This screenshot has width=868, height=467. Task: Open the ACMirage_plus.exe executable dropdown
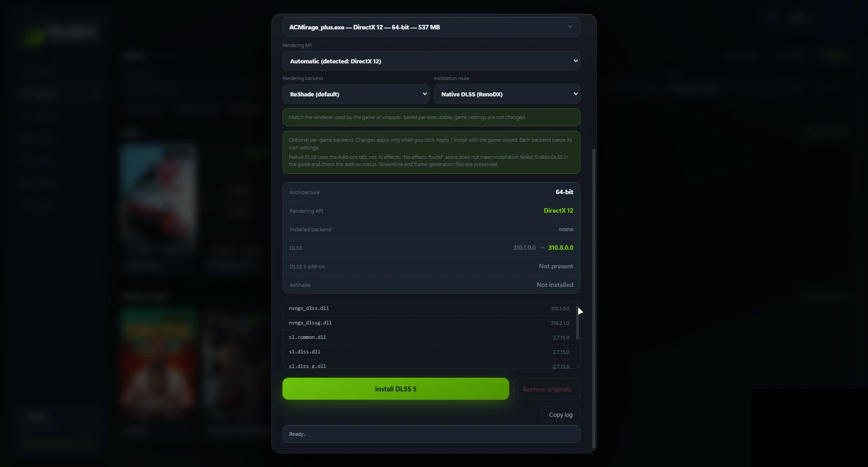tap(431, 27)
